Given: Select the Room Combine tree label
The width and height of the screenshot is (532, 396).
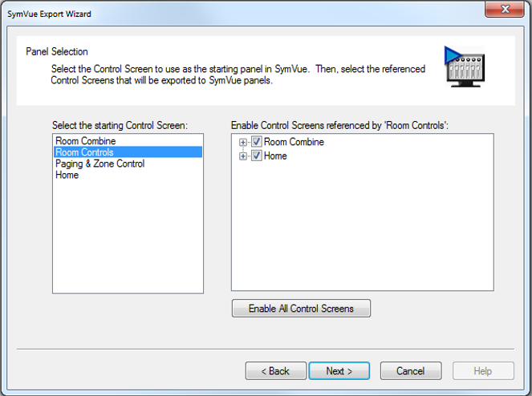Looking at the screenshot, I should (x=294, y=142).
